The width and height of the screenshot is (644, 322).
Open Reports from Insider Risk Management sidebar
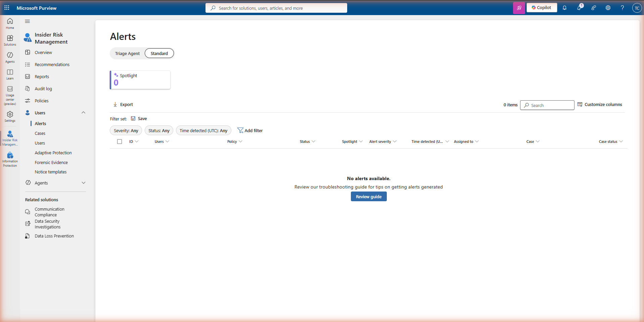[42, 76]
